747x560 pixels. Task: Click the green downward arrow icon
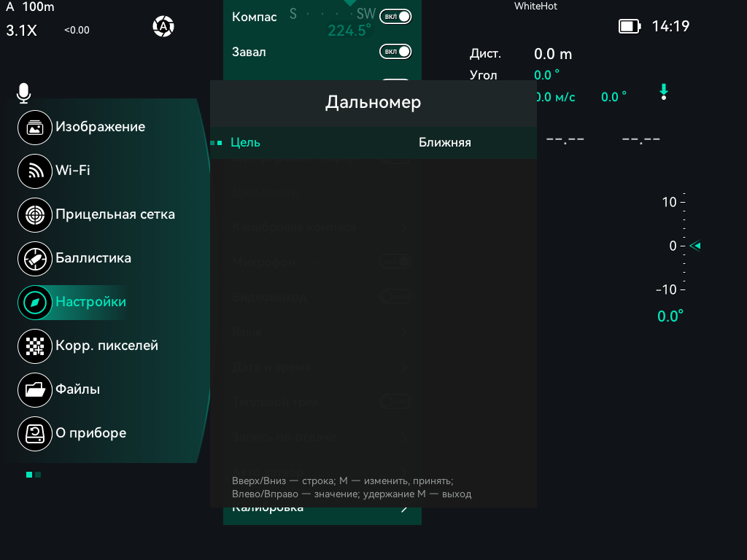[664, 91]
